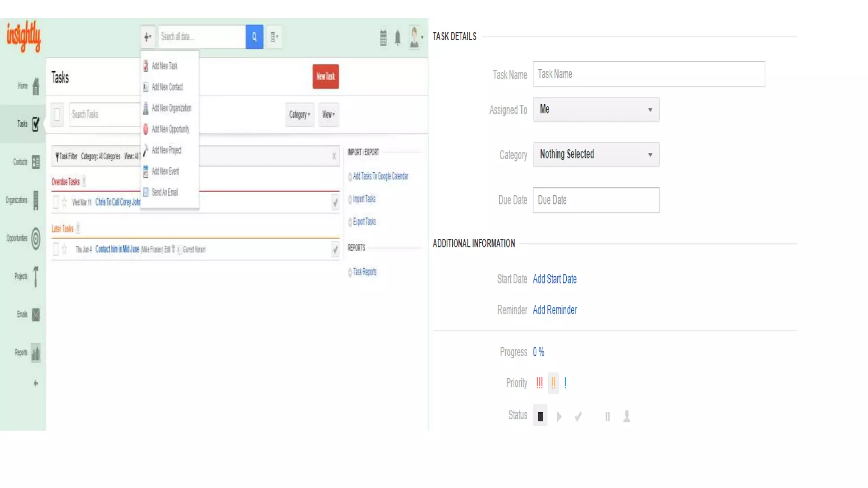Viewport: 868px width, 488px height.
Task: Choose Add New Contact from menu
Action: 167,87
